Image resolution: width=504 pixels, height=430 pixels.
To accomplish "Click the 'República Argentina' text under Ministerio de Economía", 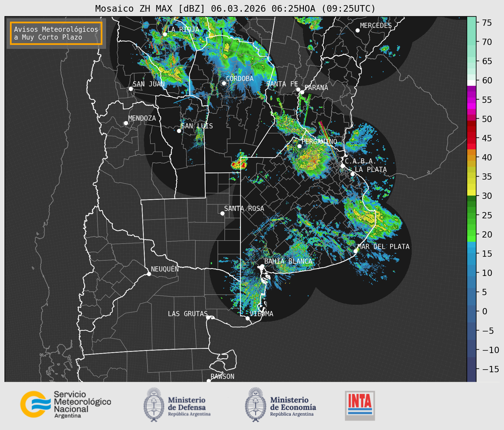I will (x=292, y=414).
